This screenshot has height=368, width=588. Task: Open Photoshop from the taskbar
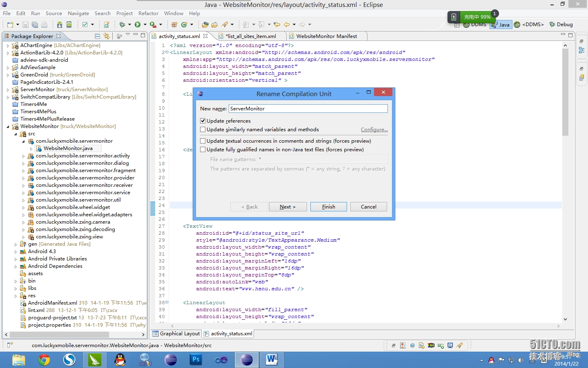point(196,360)
